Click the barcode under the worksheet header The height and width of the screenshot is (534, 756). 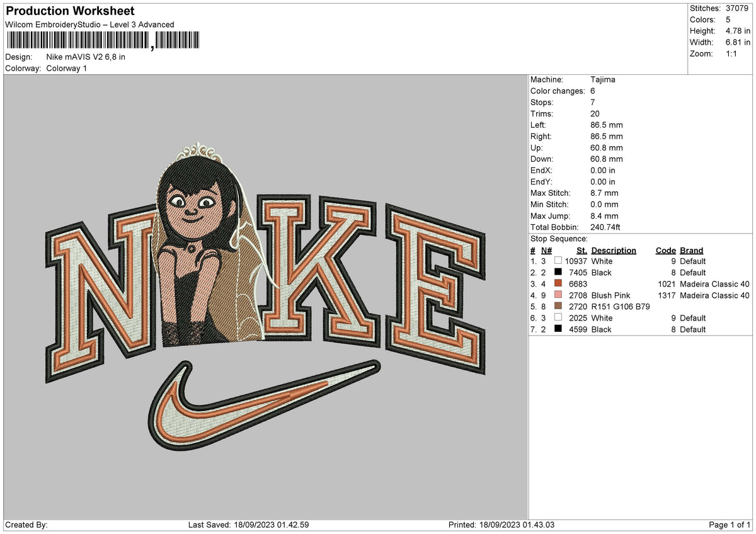coord(103,41)
